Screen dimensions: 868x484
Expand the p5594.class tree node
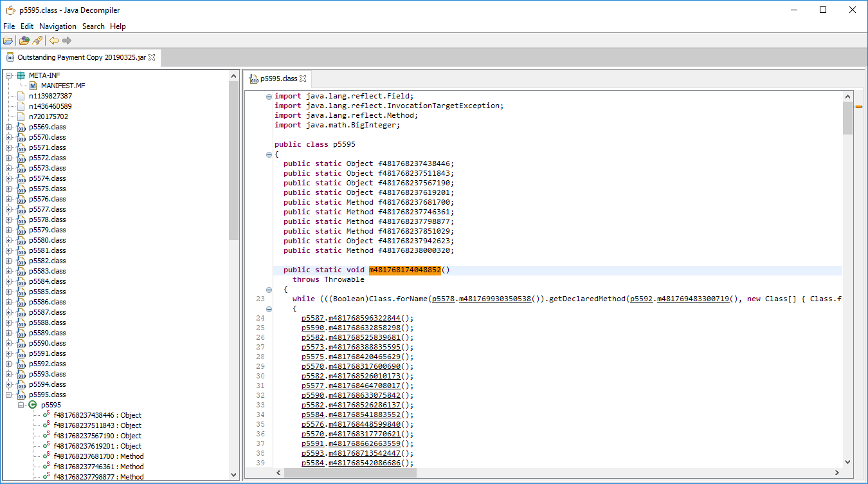pos(9,384)
